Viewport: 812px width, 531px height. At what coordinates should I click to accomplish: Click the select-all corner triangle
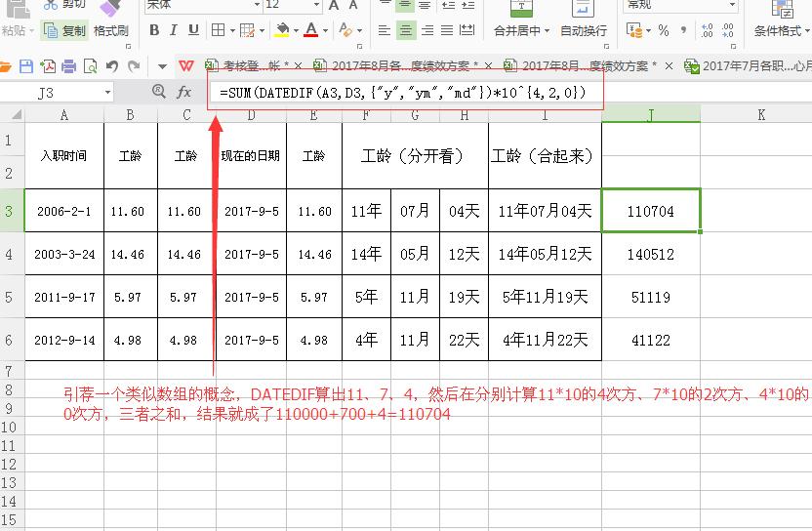16,114
